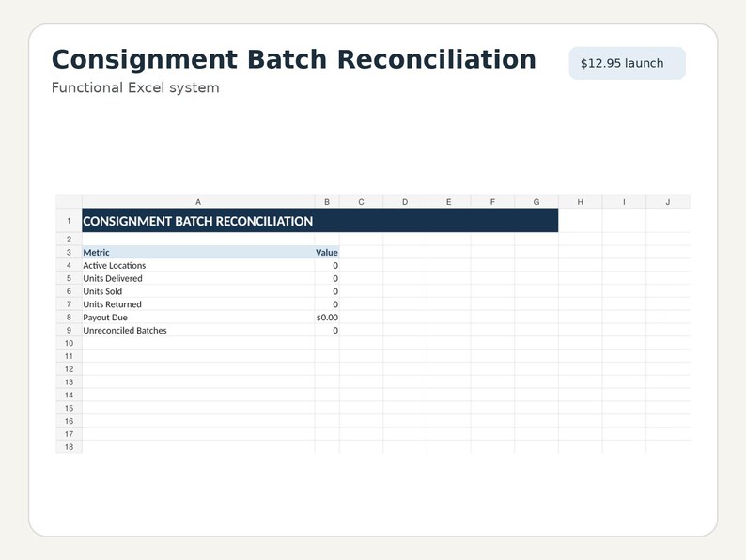Click the Units Delivered cell
Screen dimensions: 746x560
click(198, 278)
